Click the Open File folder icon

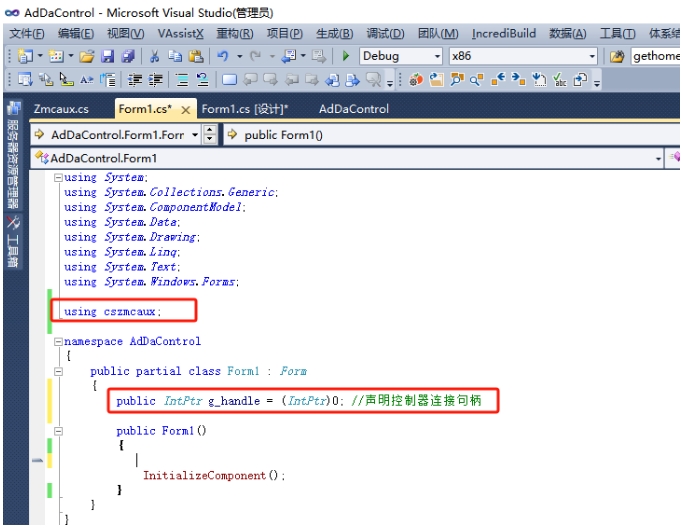87,56
